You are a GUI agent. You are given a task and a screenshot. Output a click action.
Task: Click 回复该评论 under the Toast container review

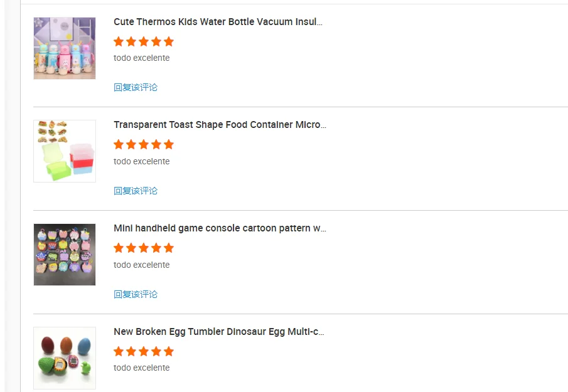[136, 191]
